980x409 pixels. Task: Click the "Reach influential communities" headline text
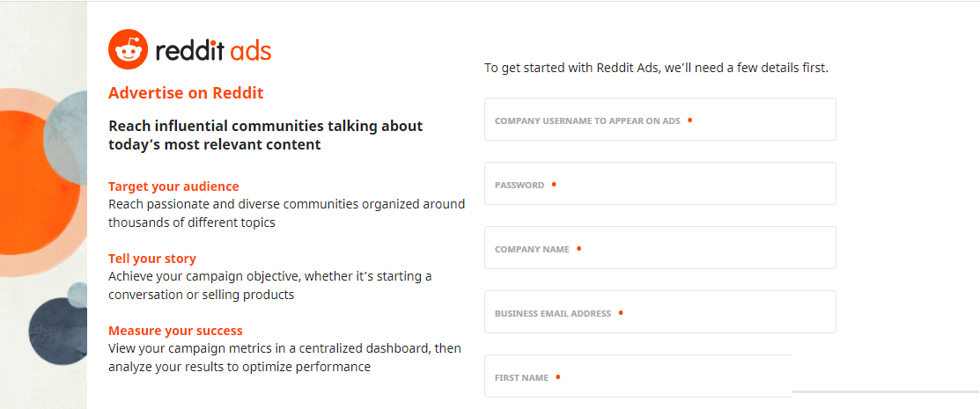coord(266,135)
